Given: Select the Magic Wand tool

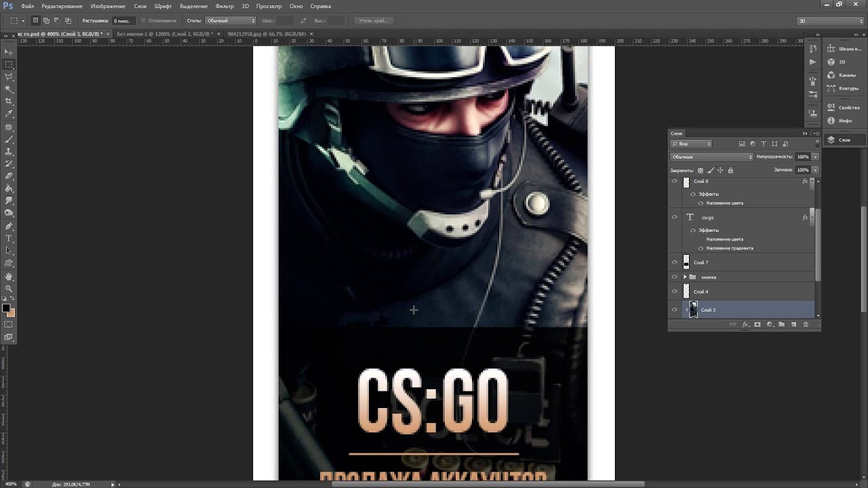Looking at the screenshot, I should [x=9, y=89].
